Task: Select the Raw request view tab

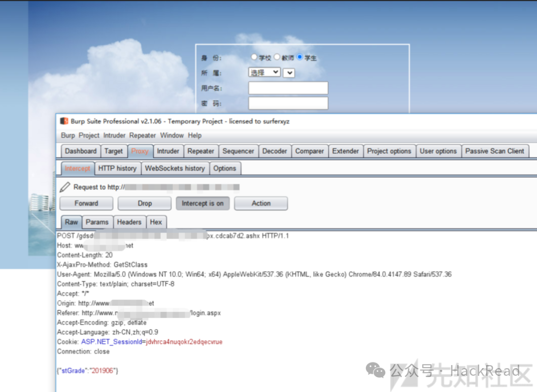Action: 72,222
